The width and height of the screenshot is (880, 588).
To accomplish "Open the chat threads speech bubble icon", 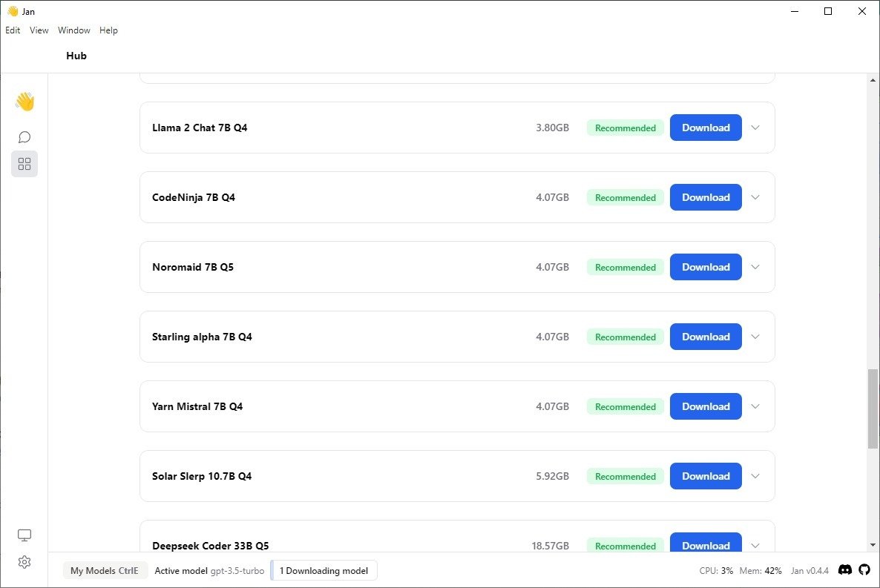I will [x=24, y=137].
